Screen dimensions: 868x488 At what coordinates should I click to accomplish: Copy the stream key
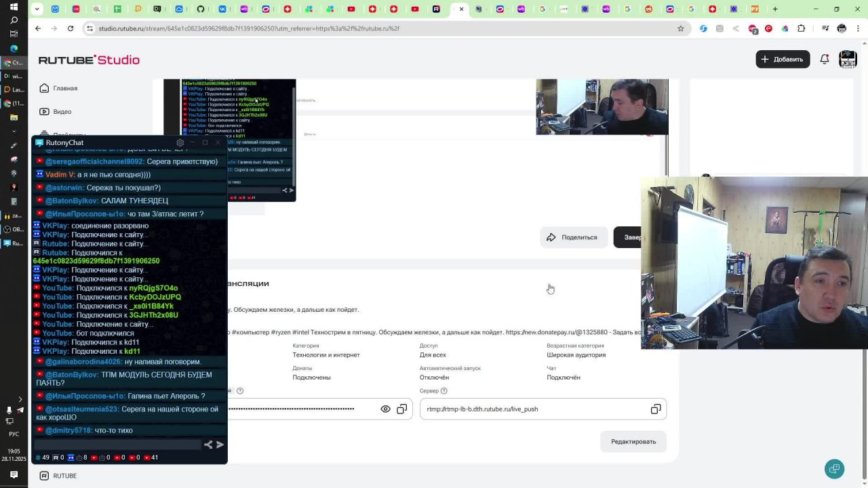(402, 409)
